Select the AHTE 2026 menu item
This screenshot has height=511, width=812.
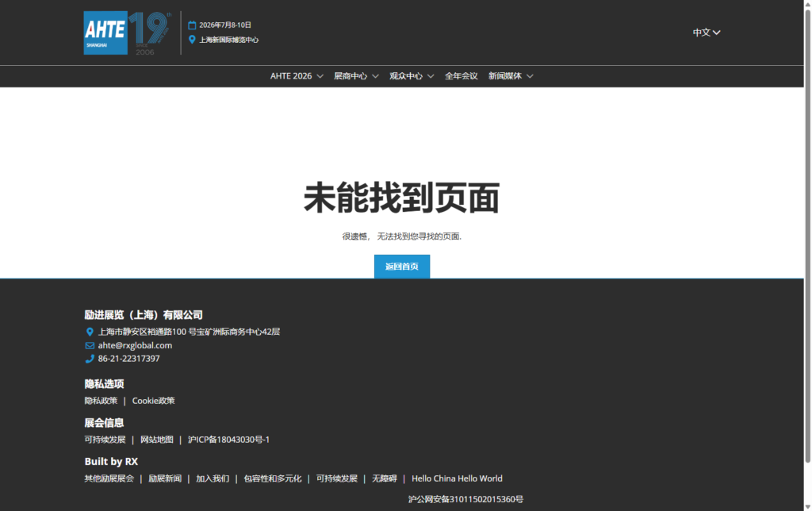(292, 75)
